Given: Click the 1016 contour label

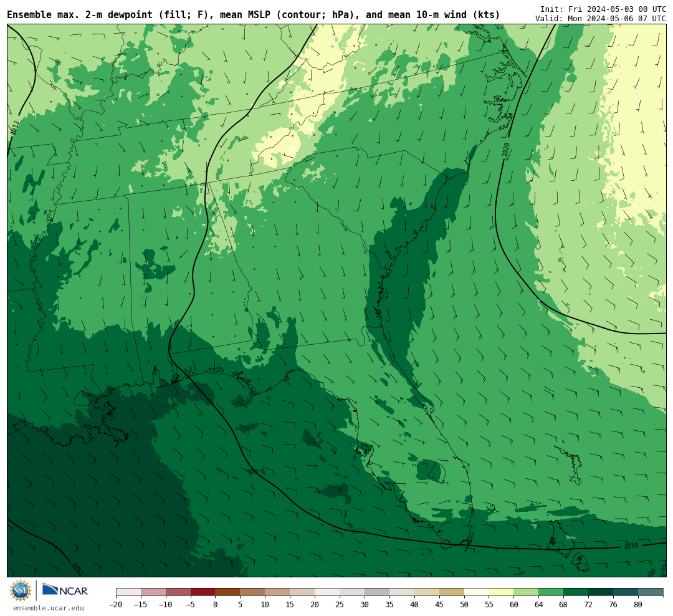Looking at the screenshot, I should click(631, 546).
